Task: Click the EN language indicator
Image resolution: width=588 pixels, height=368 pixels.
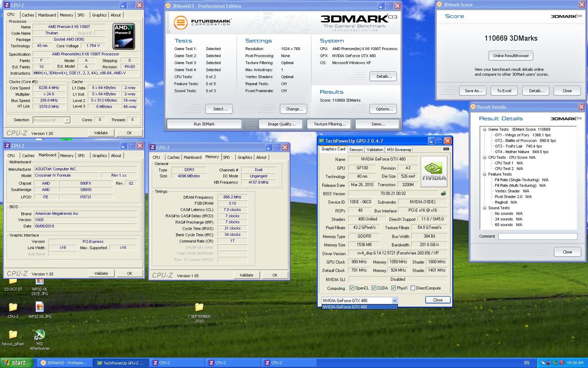Action: click(x=527, y=363)
